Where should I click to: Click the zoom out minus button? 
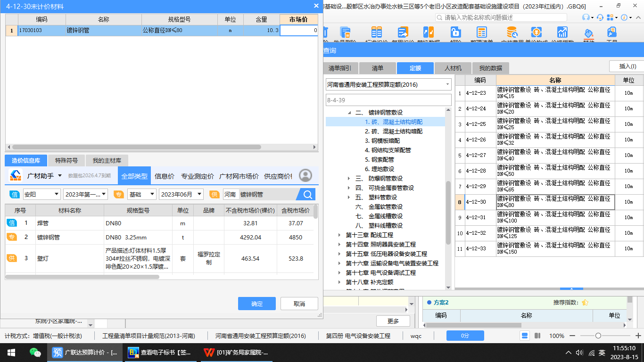573,336
